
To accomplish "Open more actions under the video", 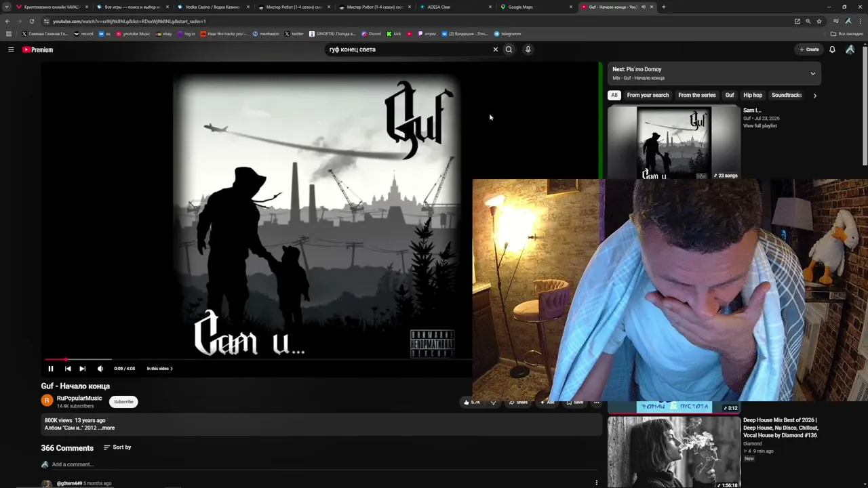I will click(x=597, y=402).
